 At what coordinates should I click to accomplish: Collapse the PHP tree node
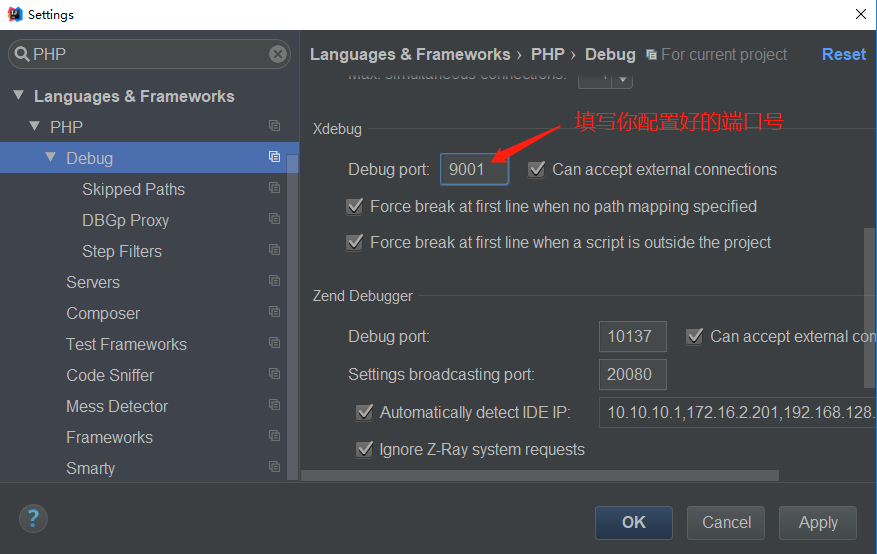click(x=35, y=126)
